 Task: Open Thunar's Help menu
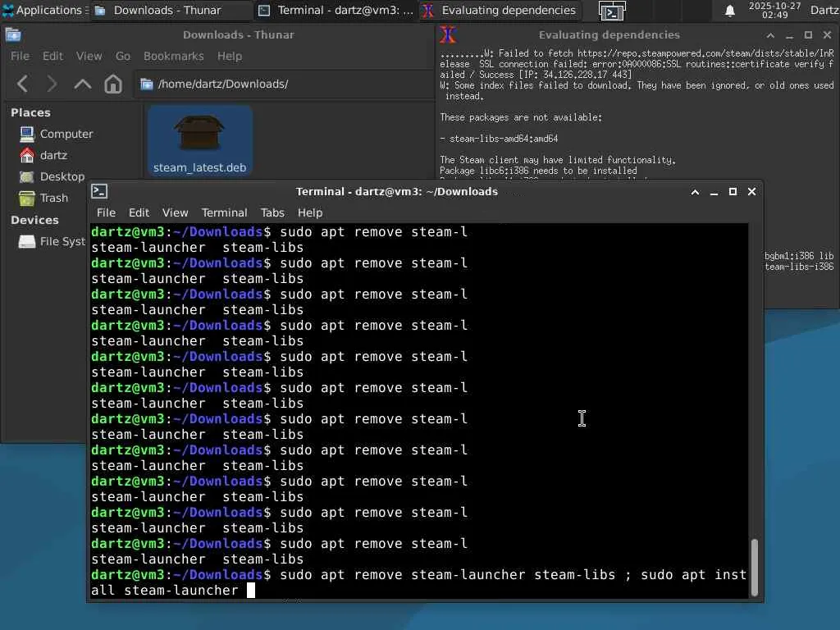click(x=230, y=57)
